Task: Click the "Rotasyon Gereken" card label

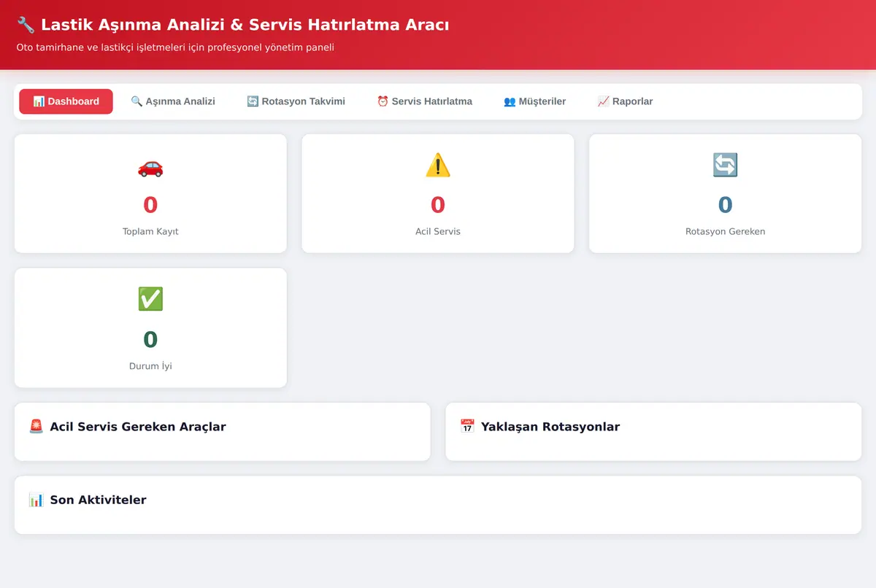Action: point(725,231)
